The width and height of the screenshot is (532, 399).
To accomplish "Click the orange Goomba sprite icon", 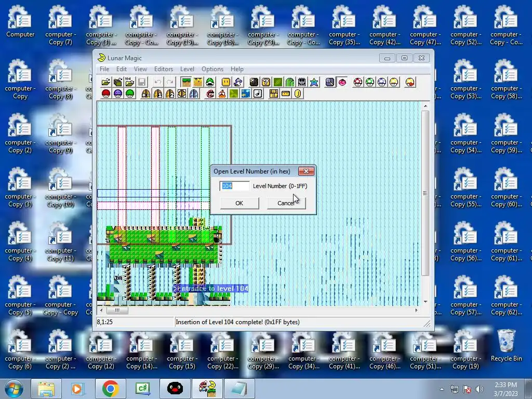I will pyautogui.click(x=222, y=94).
